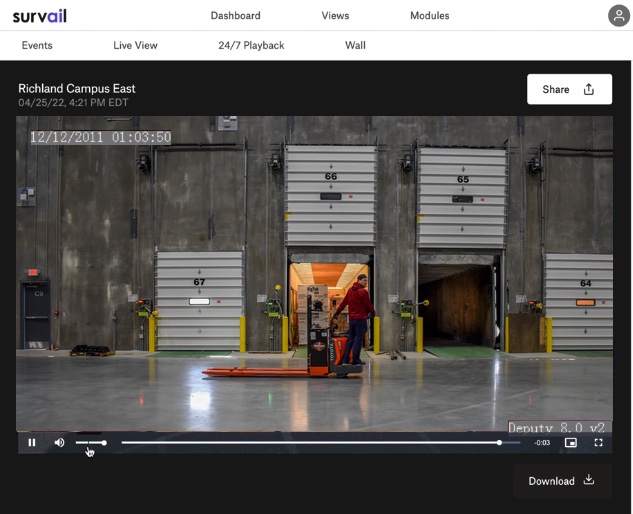Click the Share button
This screenshot has width=633, height=514.
[568, 89]
